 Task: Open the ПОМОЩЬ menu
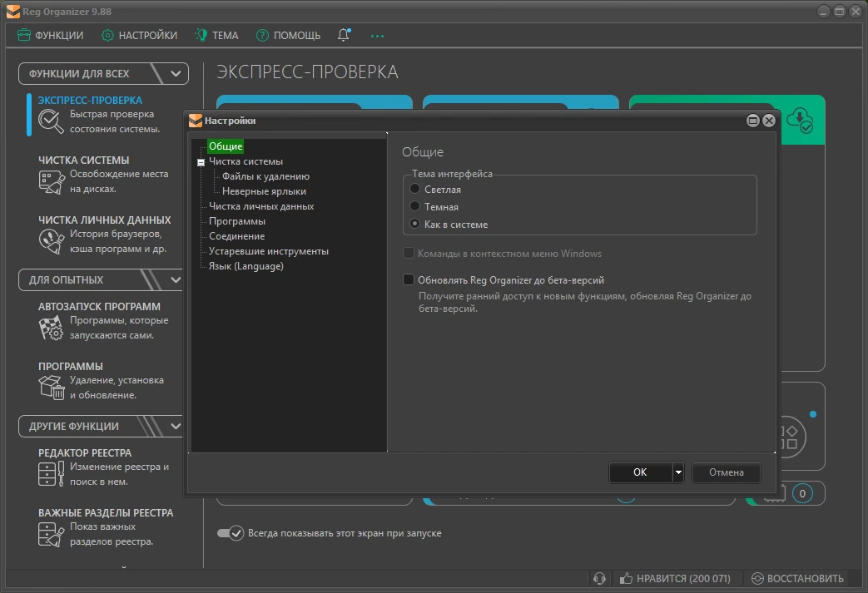(289, 36)
